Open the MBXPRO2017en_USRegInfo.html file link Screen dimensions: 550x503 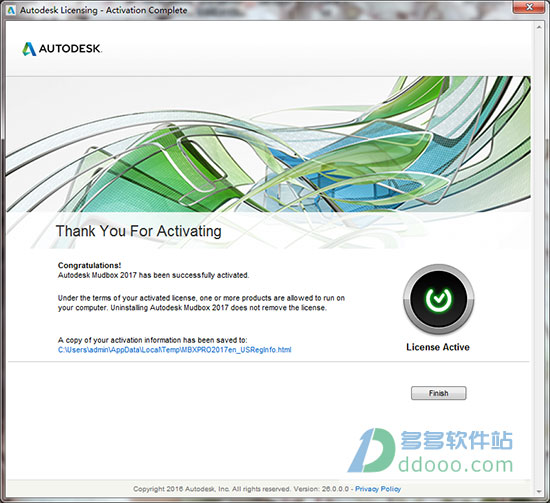pos(174,350)
